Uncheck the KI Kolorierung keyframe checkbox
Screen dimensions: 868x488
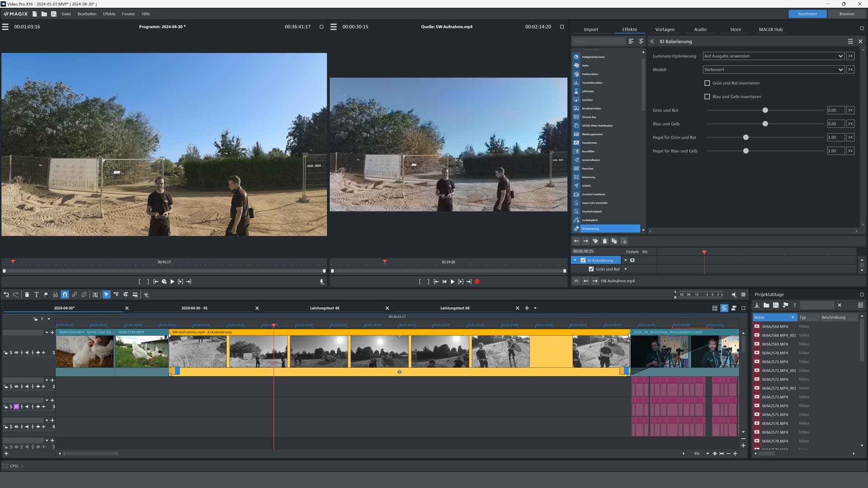(x=583, y=260)
